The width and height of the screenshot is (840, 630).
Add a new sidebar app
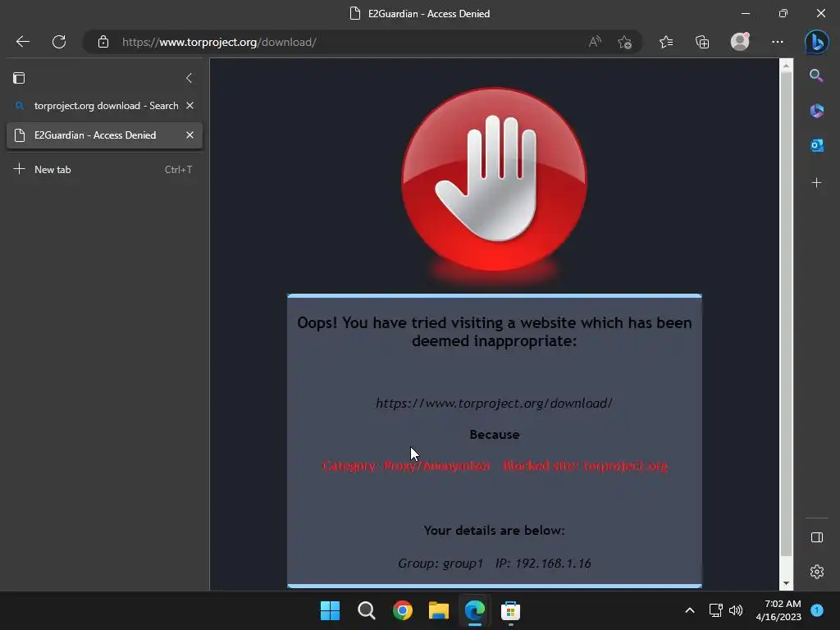click(x=816, y=183)
